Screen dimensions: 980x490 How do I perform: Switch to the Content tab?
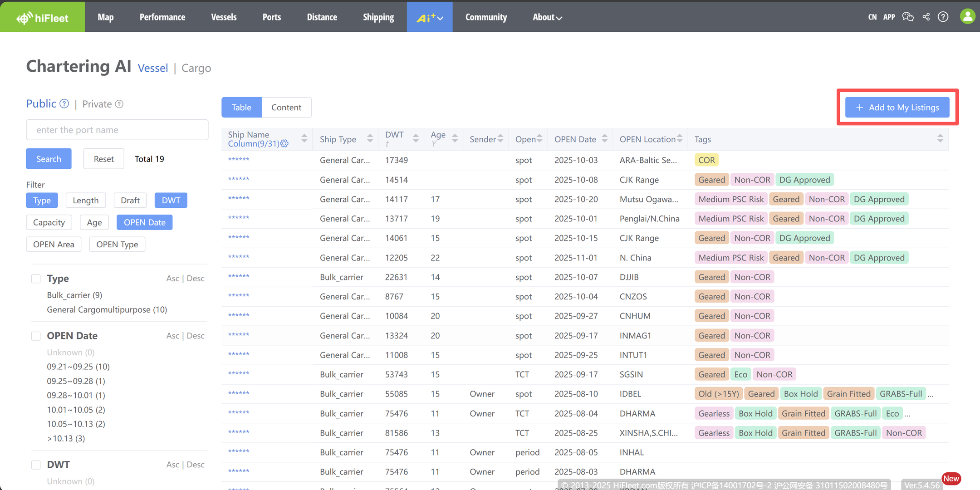pyautogui.click(x=286, y=108)
